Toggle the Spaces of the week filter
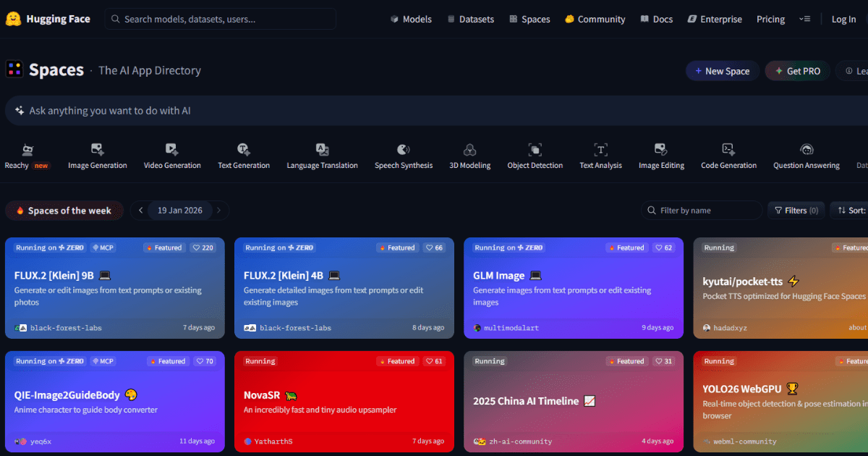The width and height of the screenshot is (868, 456). point(64,210)
